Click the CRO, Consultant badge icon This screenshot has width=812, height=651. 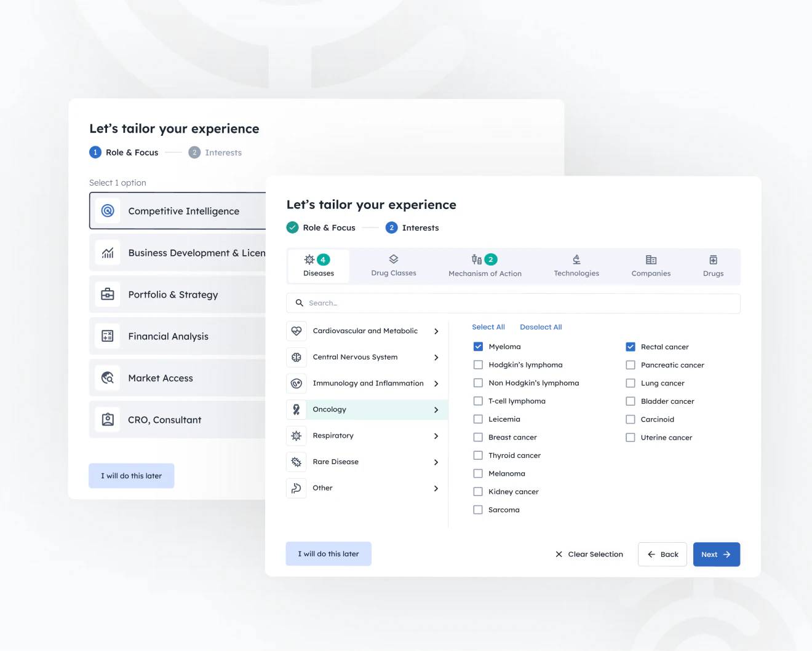108,420
